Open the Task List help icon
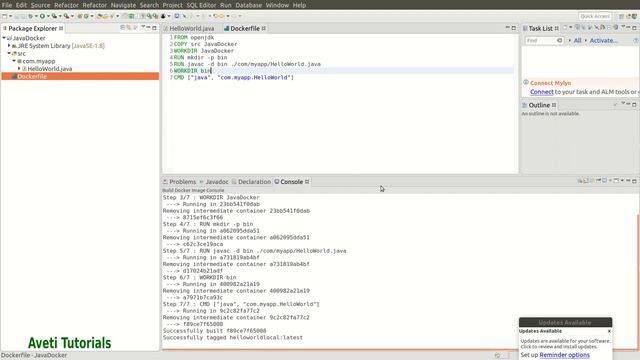Image resolution: width=640 pixels, height=360 pixels. (636, 40)
